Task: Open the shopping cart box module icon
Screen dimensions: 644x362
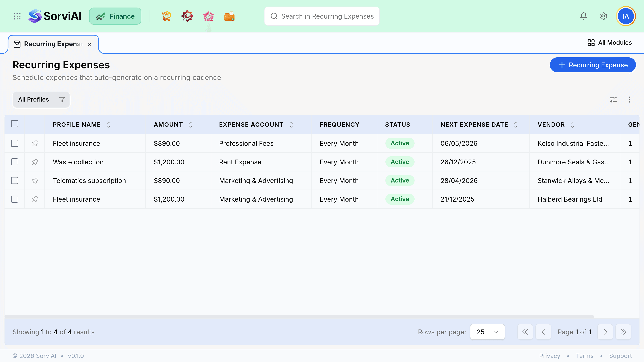Action: tap(166, 16)
